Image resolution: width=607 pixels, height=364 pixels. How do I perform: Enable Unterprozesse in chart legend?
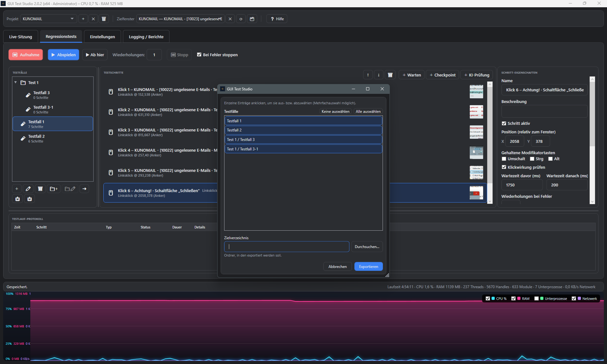tap(536, 299)
